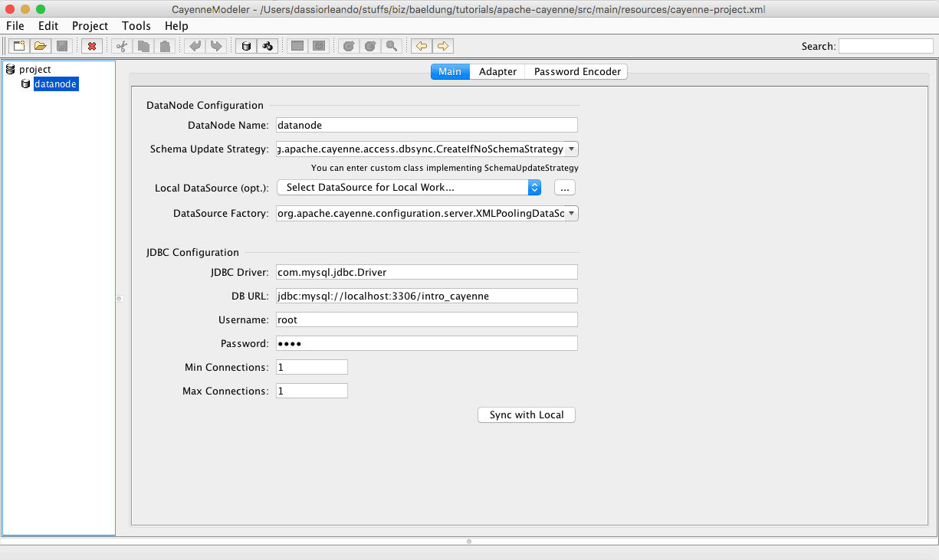Click the Save floppy disk icon
939x560 pixels.
[x=62, y=46]
